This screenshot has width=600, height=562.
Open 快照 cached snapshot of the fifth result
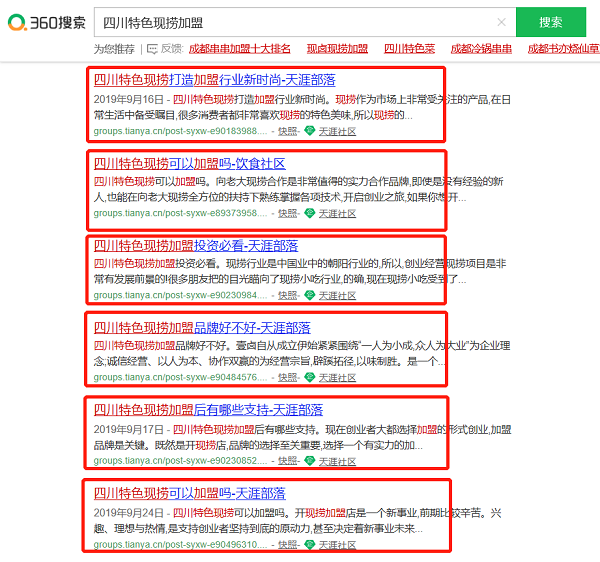coord(287,461)
